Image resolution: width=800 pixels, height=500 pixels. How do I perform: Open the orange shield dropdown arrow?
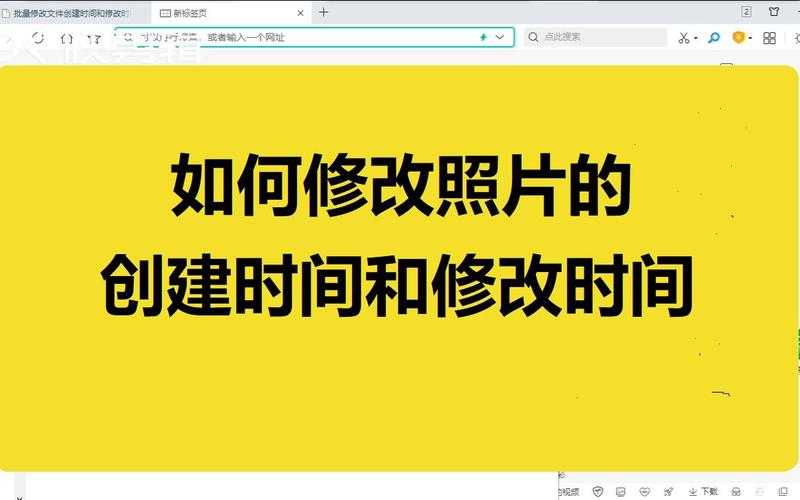pyautogui.click(x=750, y=38)
